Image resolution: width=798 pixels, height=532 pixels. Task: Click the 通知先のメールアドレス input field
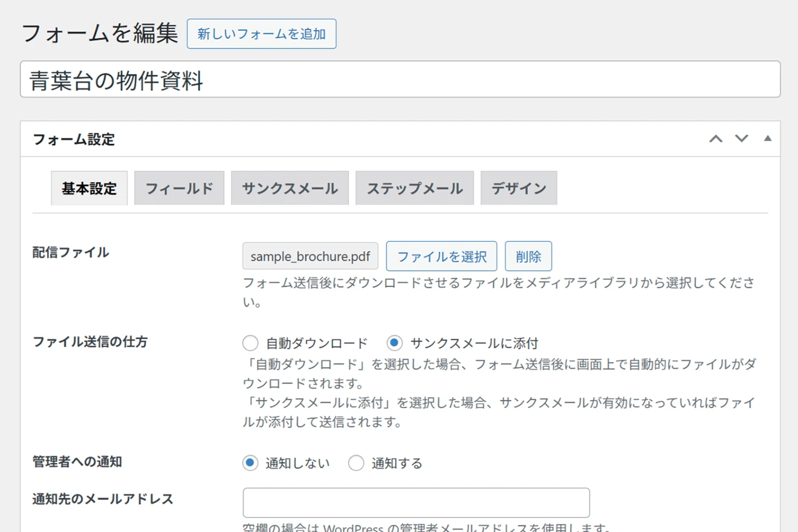[x=416, y=503]
